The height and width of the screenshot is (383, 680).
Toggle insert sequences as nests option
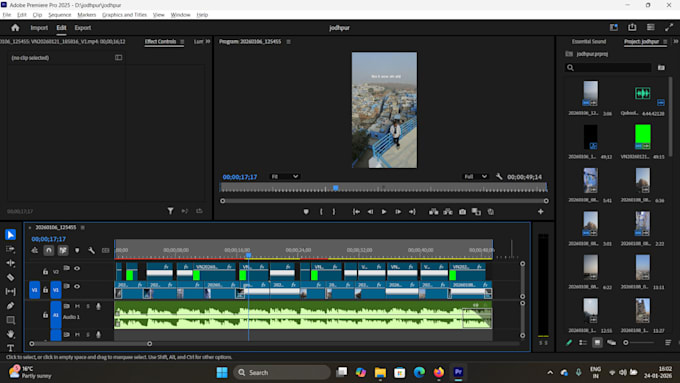click(34, 250)
